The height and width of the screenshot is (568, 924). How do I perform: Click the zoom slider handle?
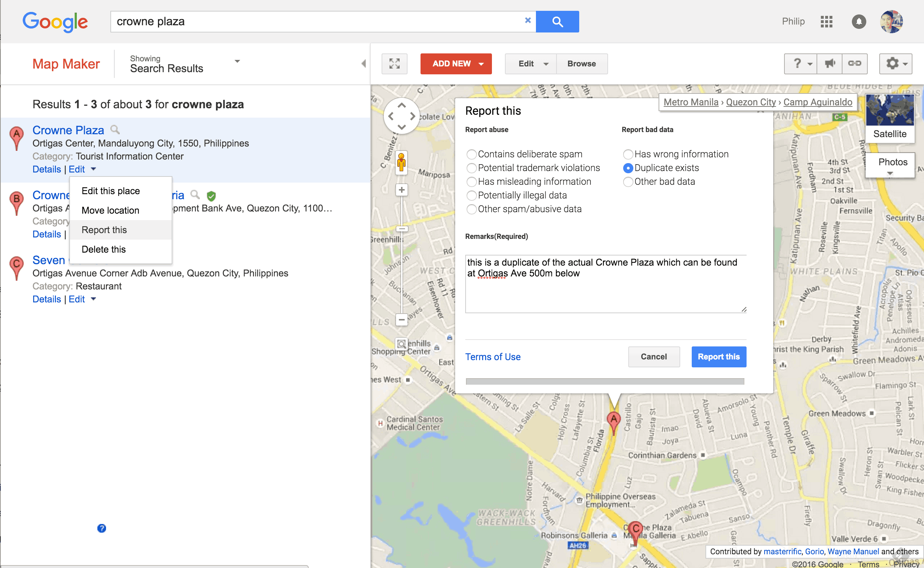pyautogui.click(x=402, y=228)
